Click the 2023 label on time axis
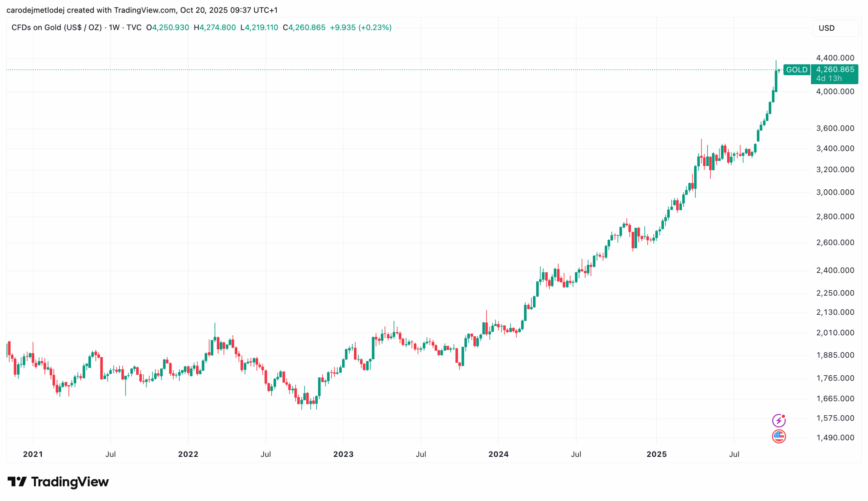Screen dimensions: 868x501 pos(343,454)
